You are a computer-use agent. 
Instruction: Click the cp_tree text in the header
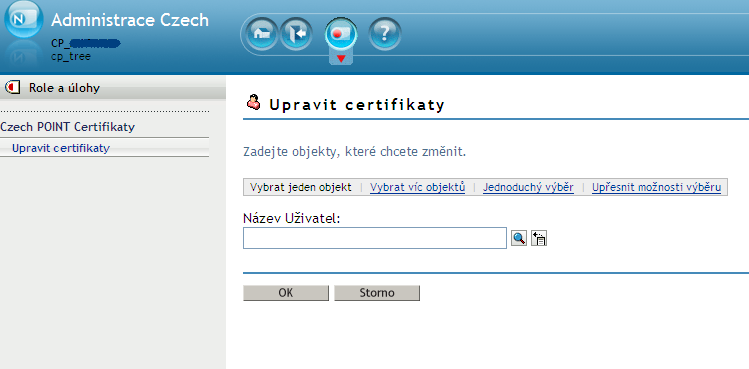click(x=71, y=56)
